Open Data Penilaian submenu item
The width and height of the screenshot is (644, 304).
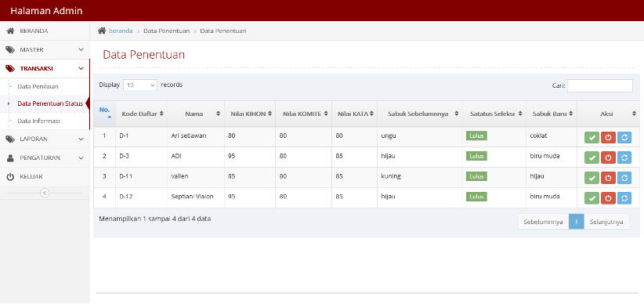[38, 87]
